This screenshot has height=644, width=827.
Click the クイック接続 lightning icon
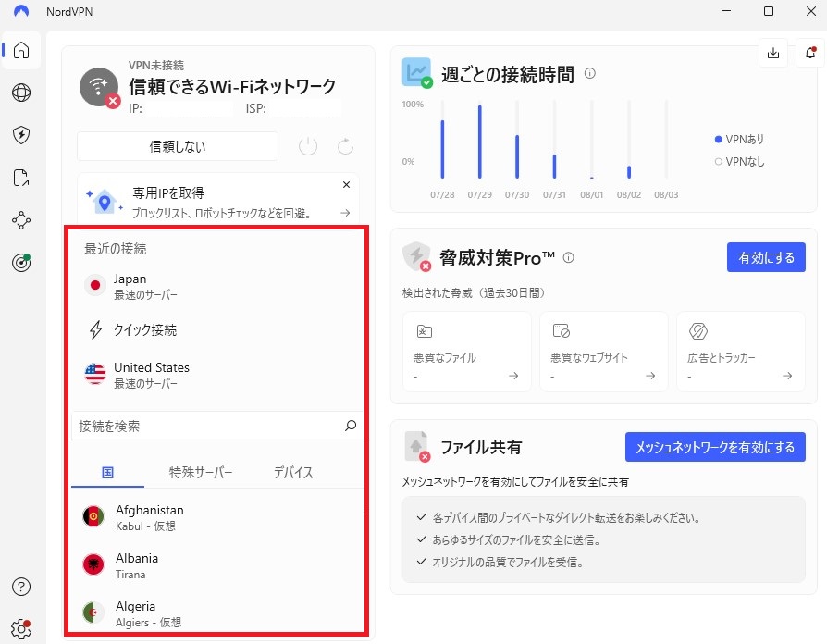[95, 329]
